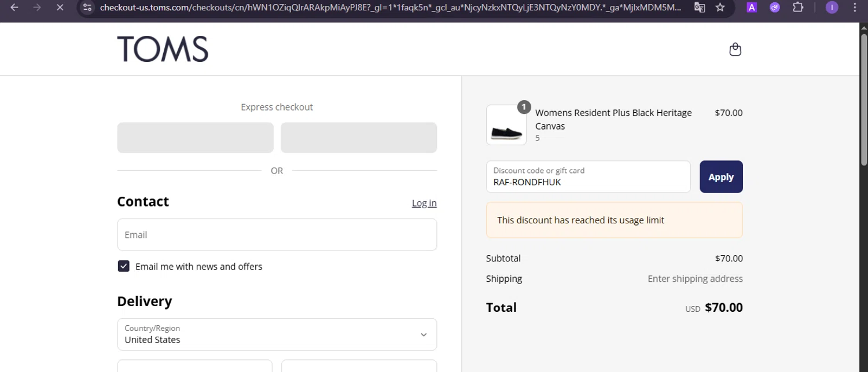Open the shopping bag cart icon

(735, 49)
